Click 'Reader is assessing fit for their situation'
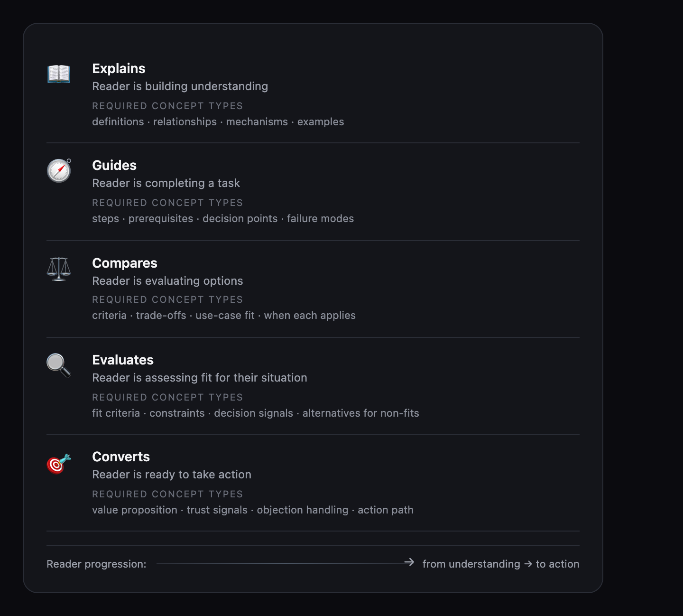Image resolution: width=683 pixels, height=616 pixels. (x=200, y=378)
